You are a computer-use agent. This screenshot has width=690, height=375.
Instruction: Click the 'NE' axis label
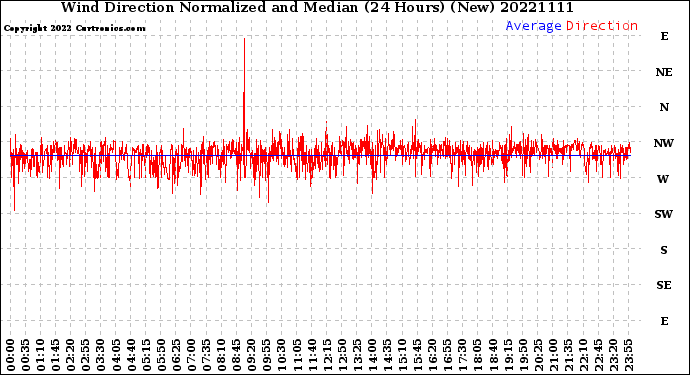pos(664,72)
